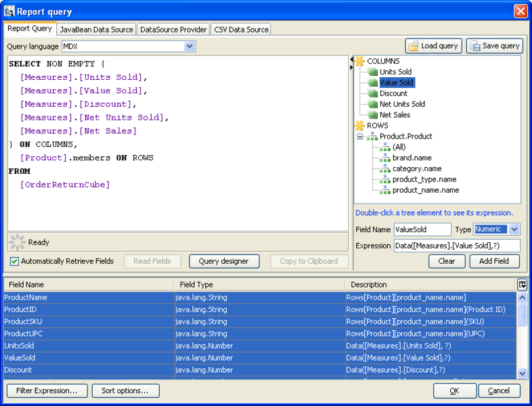Select the ProductSKU field row
Screen dimensions: 532x406
pos(260,321)
